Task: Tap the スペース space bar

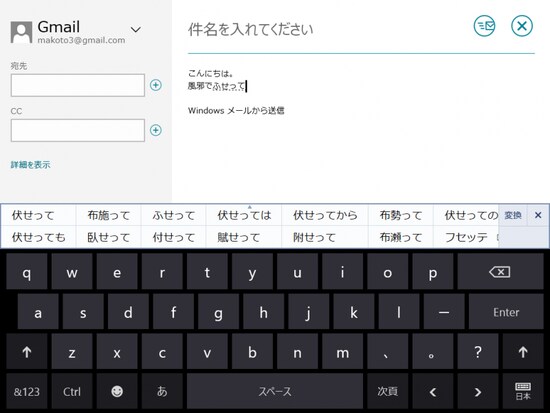Action: [275, 391]
